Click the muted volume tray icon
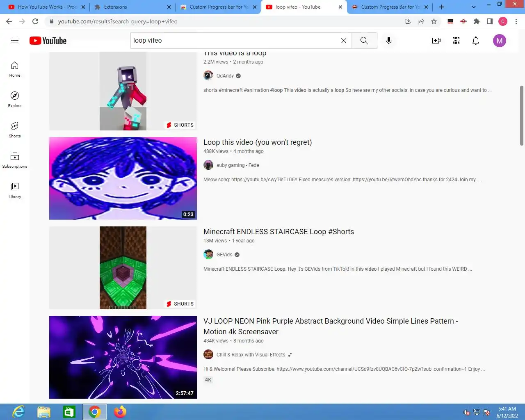Viewport: 525px width, 420px height. pyautogui.click(x=467, y=412)
